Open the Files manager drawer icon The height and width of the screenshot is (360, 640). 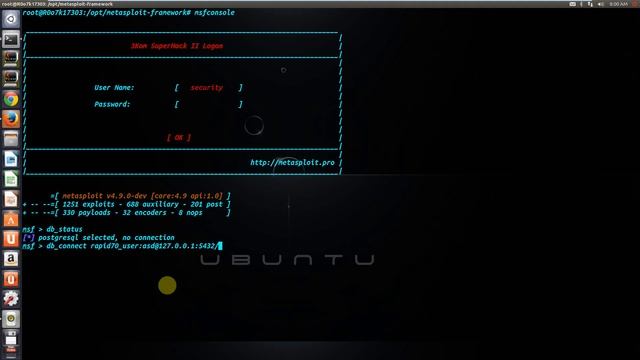[x=11, y=139]
